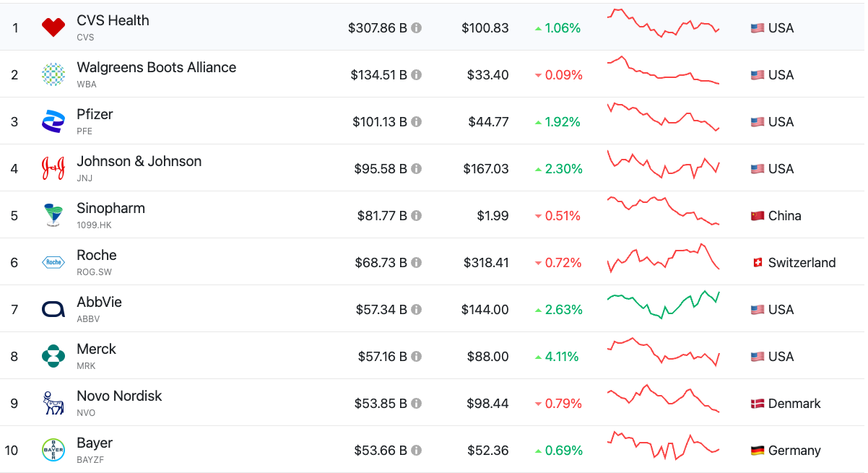Open info icon next to $81.77 B

(417, 216)
